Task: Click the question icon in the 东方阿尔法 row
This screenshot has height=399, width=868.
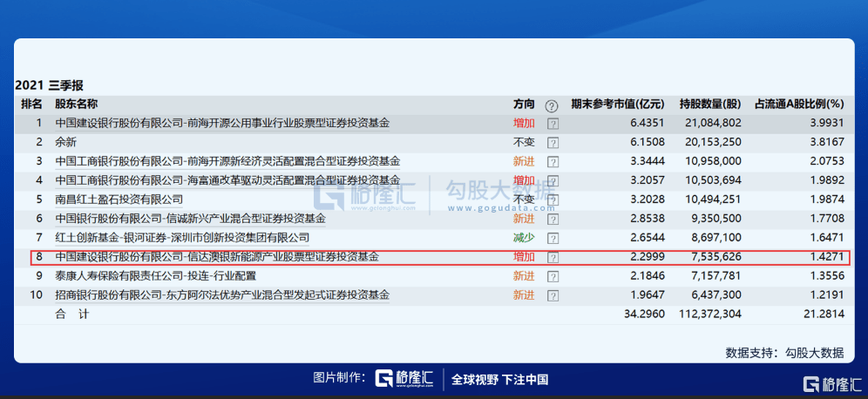Action: 553,295
